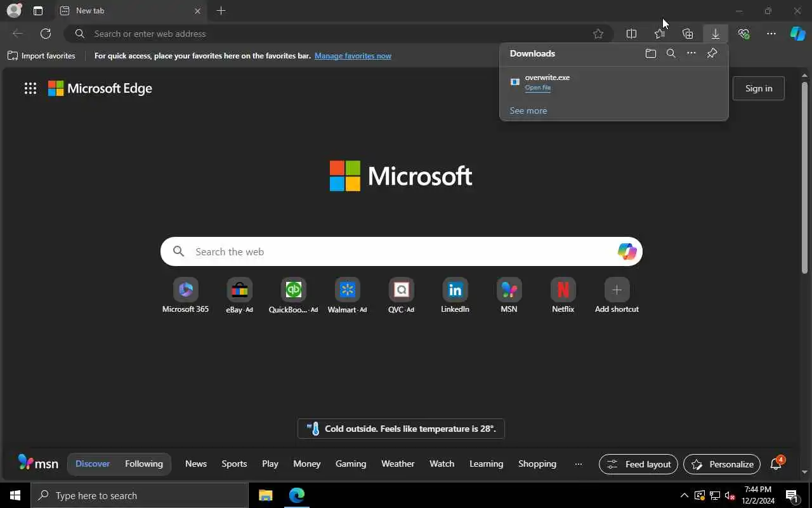Open Settings and more ellipsis menu
Image resolution: width=812 pixels, height=508 pixels.
click(x=771, y=34)
